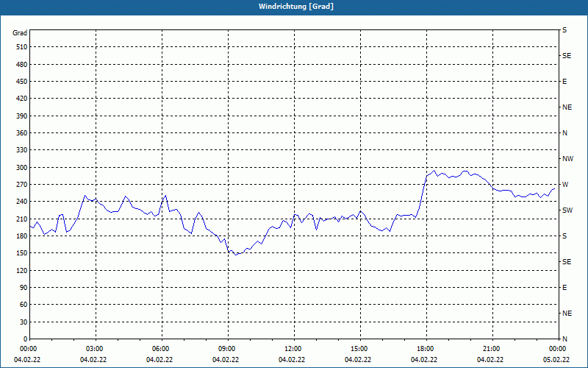This screenshot has width=588, height=368.
Task: Click the 390 degree axis label
Action: pyautogui.click(x=22, y=116)
